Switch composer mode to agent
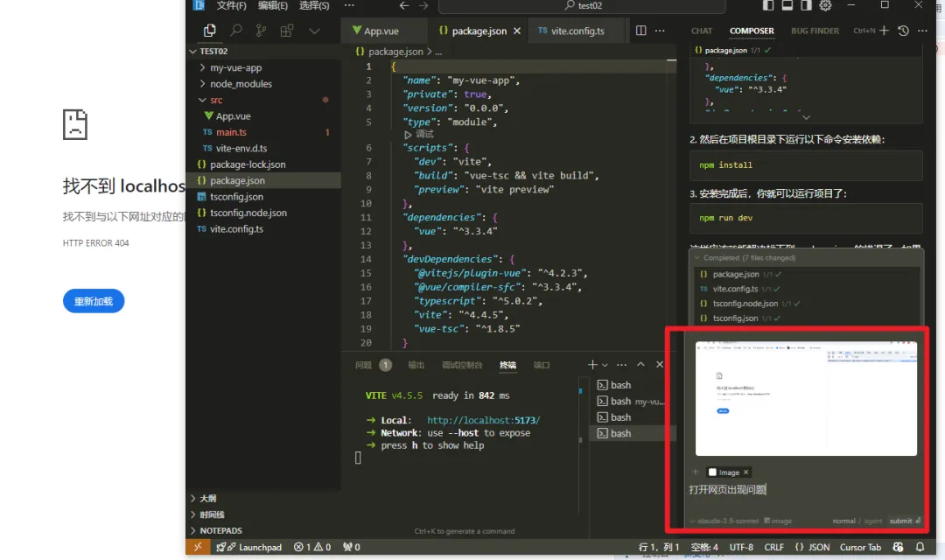The height and width of the screenshot is (560, 945). (872, 521)
